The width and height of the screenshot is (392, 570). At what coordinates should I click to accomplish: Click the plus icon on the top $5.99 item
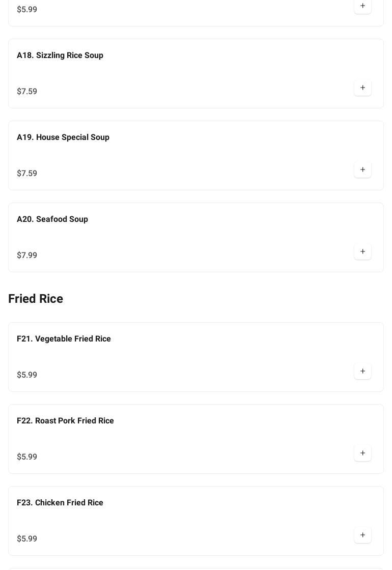click(x=362, y=6)
